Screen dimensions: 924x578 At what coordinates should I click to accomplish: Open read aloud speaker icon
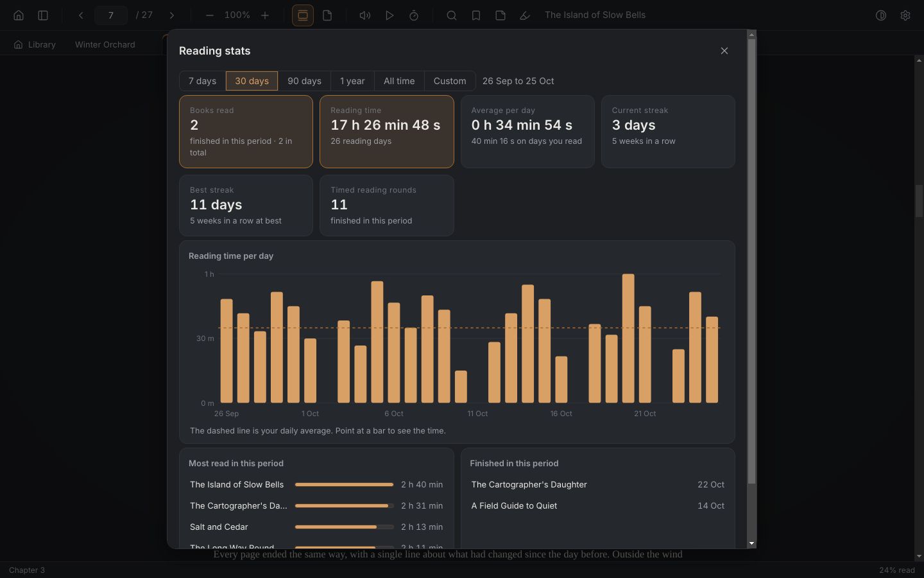(365, 15)
